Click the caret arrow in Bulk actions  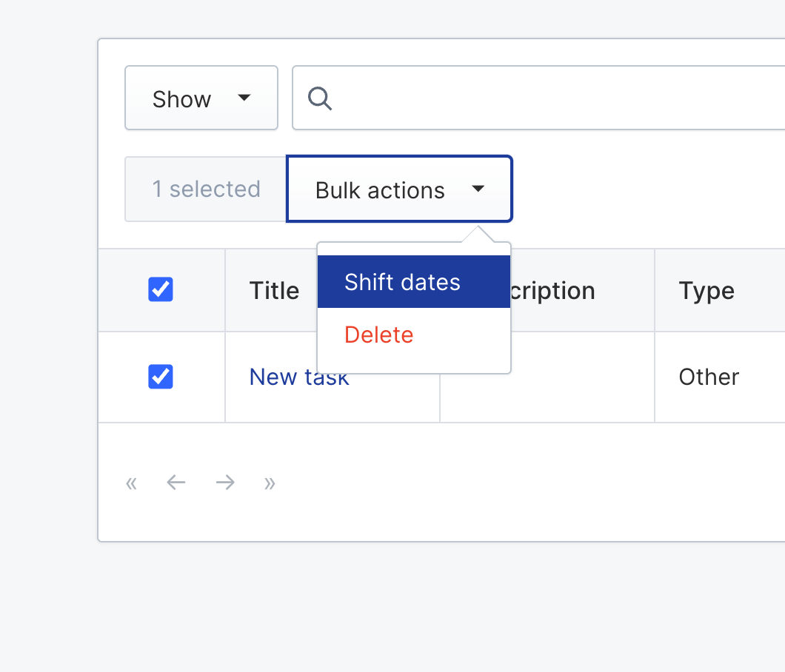coord(478,189)
